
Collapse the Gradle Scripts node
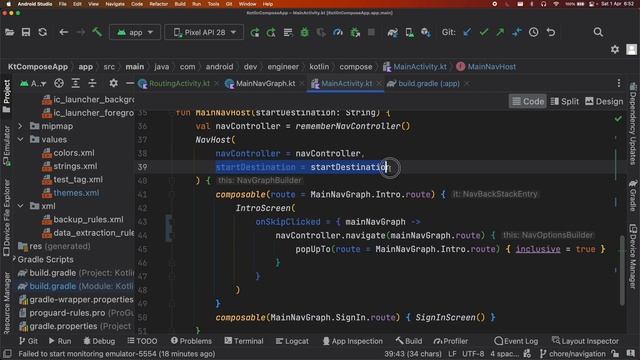(14, 259)
